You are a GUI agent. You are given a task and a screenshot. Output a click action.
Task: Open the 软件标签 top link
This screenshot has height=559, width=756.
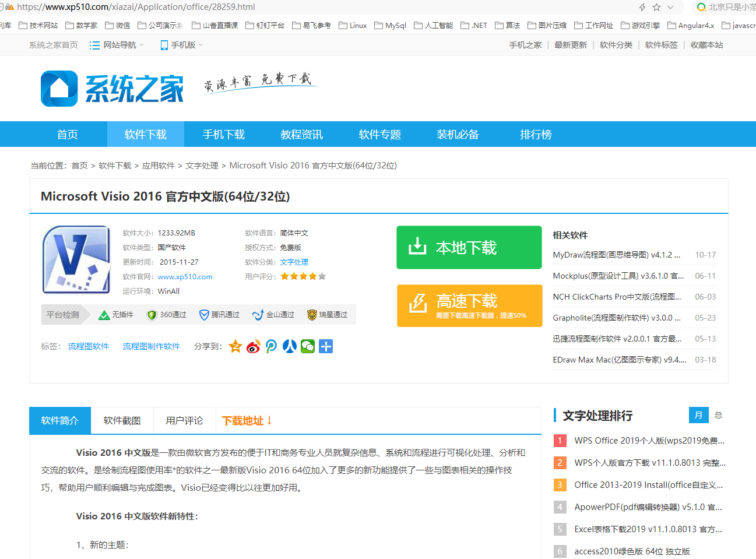click(x=662, y=45)
